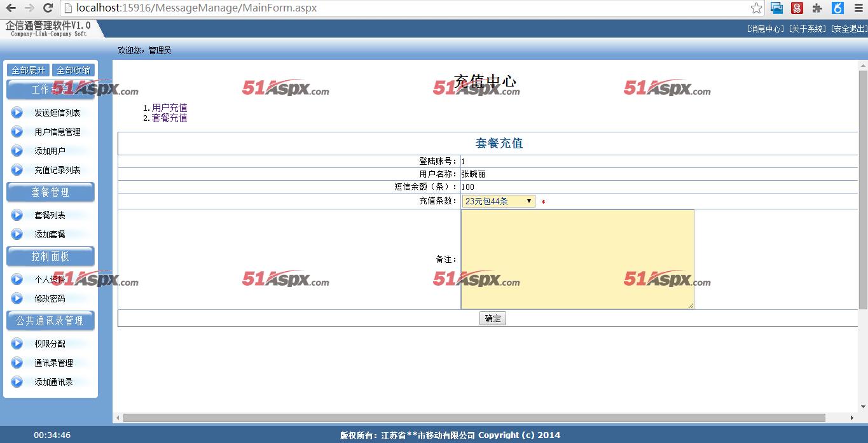Click the red extension icon in the toolbar

tap(797, 8)
